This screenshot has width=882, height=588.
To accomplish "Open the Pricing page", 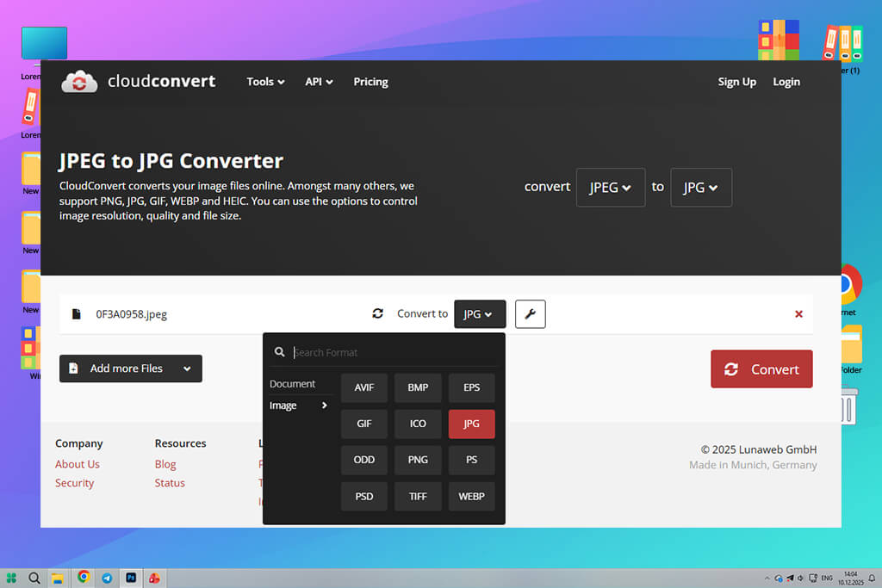I will click(370, 82).
